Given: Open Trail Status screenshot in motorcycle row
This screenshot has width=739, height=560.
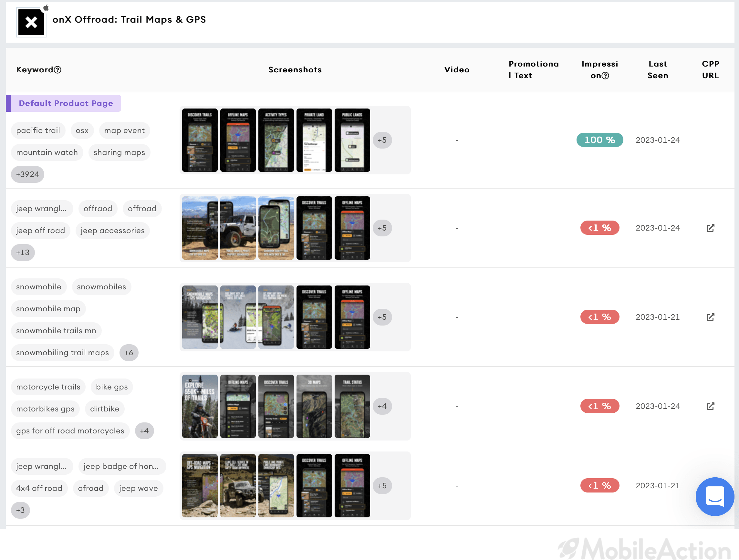Looking at the screenshot, I should click(352, 406).
